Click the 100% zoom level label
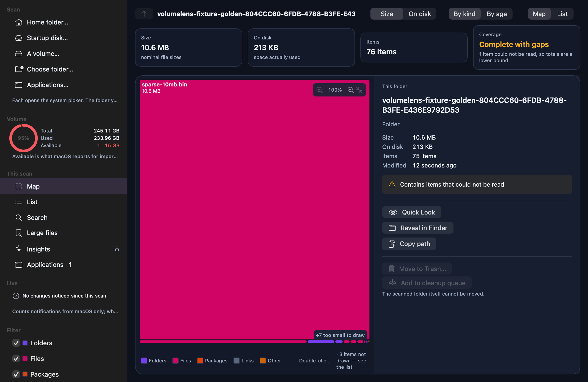The image size is (588, 382). click(335, 90)
